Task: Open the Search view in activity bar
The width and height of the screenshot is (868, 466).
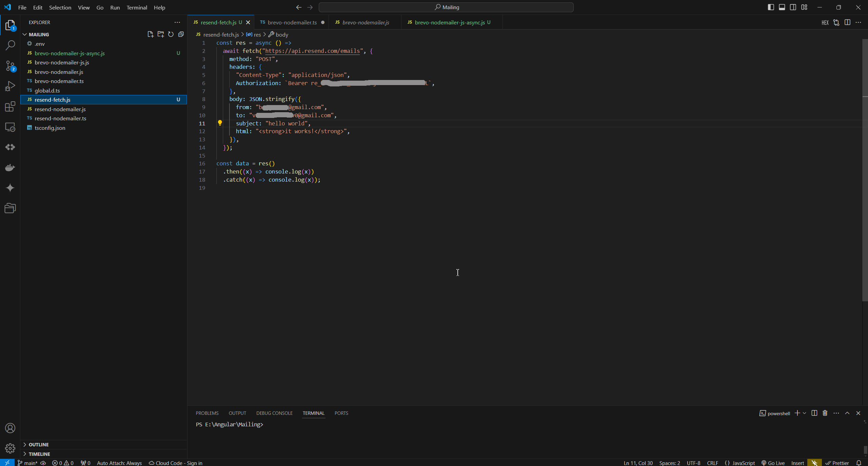Action: [x=10, y=45]
